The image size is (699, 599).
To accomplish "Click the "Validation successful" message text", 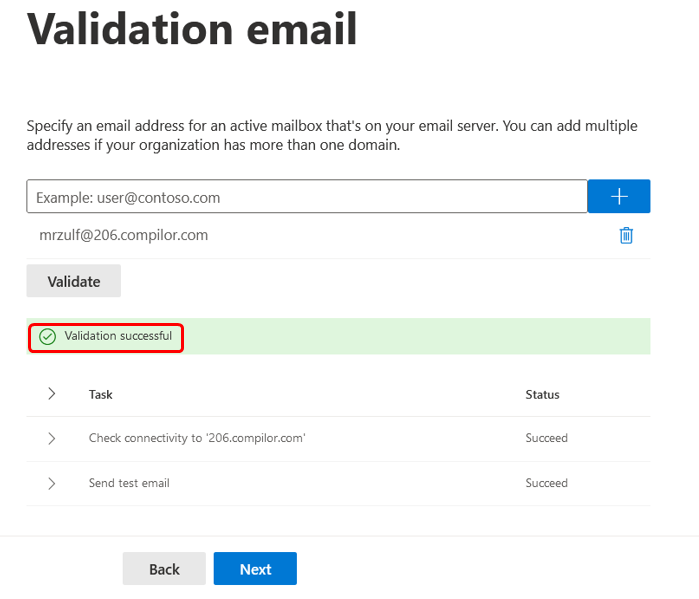I will 118,336.
